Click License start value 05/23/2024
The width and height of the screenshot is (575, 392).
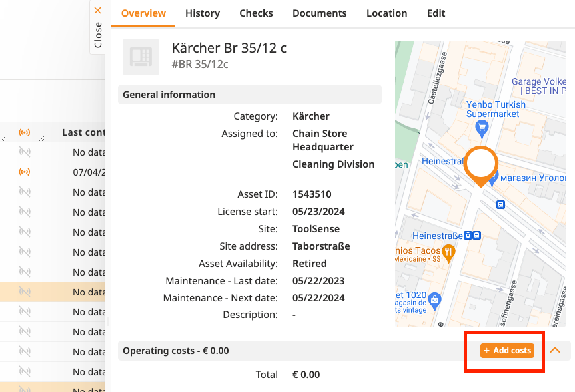(x=318, y=212)
